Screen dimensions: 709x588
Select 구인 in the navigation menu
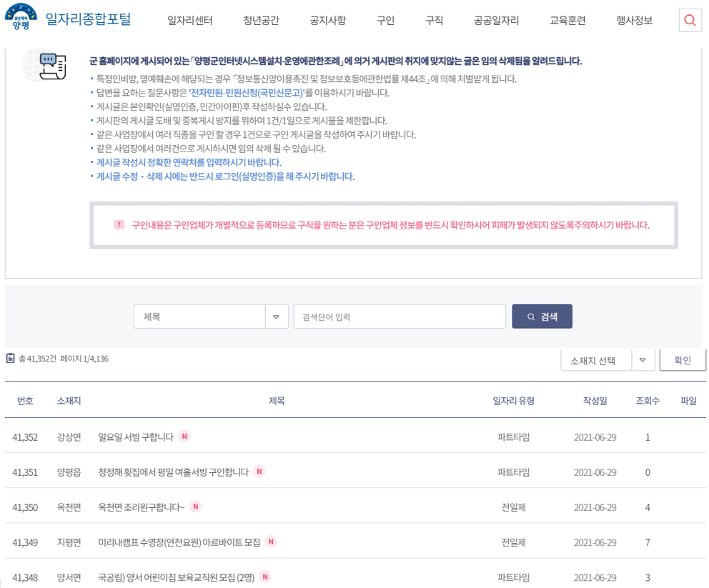(x=385, y=21)
